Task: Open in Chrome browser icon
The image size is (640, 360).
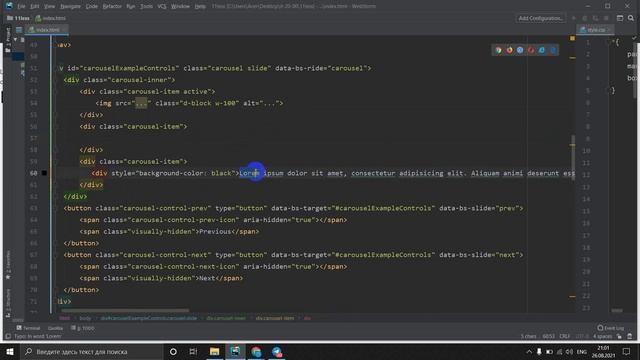Action: tap(498, 50)
